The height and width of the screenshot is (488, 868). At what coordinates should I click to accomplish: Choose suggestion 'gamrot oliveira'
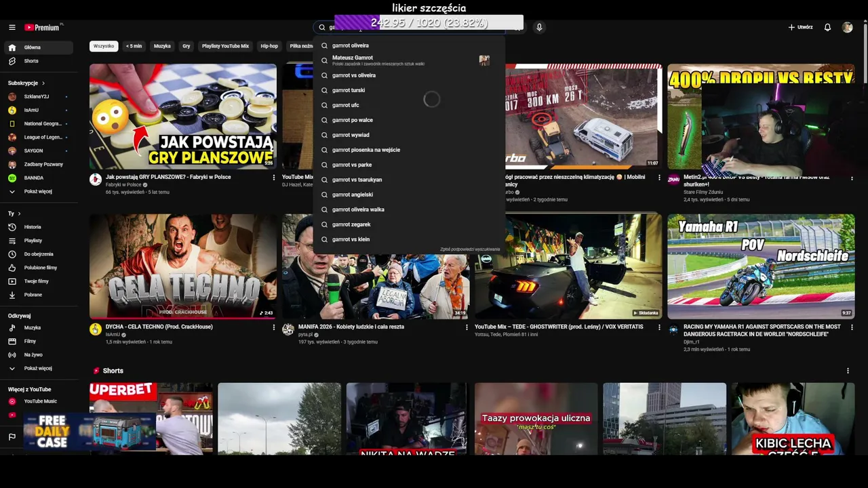[x=410, y=45]
